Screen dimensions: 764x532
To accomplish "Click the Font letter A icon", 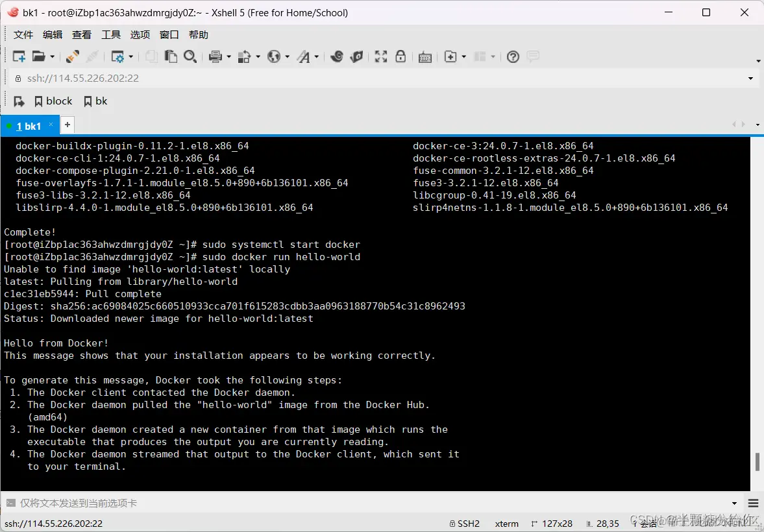I will tap(304, 56).
